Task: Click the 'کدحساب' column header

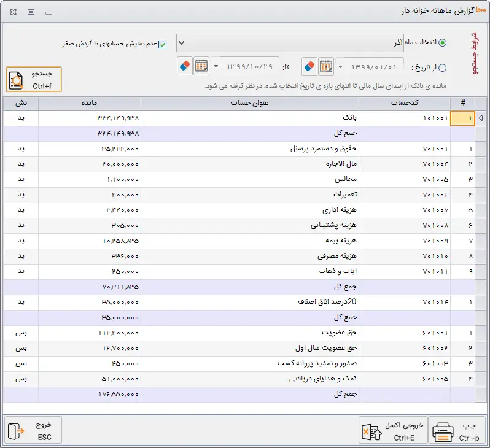Action: pyautogui.click(x=405, y=103)
